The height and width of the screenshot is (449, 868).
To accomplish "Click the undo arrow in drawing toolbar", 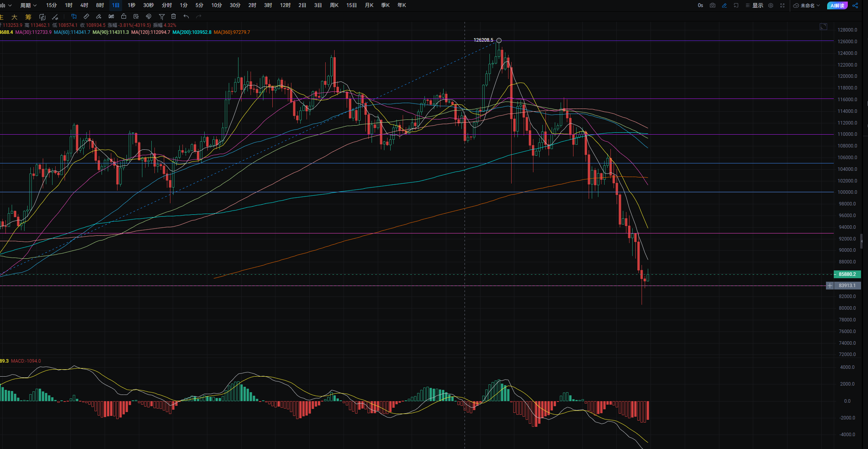I will [186, 16].
